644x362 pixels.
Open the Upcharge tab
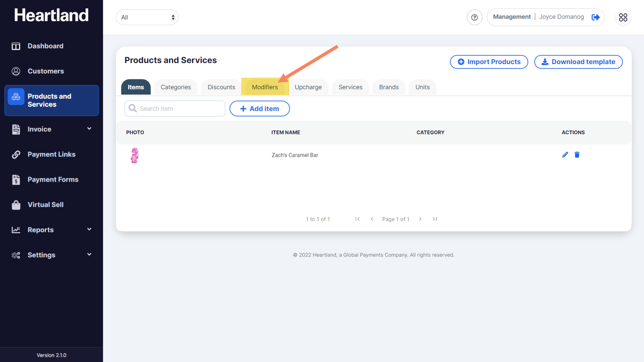pos(308,87)
